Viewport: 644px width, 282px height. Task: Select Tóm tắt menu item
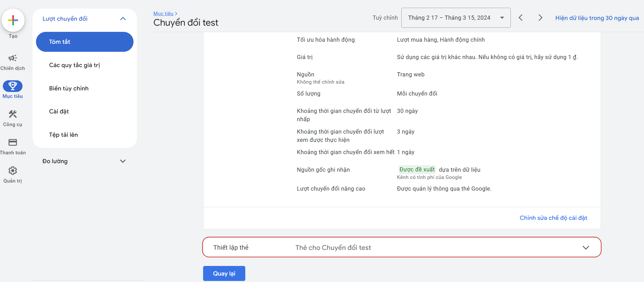85,42
